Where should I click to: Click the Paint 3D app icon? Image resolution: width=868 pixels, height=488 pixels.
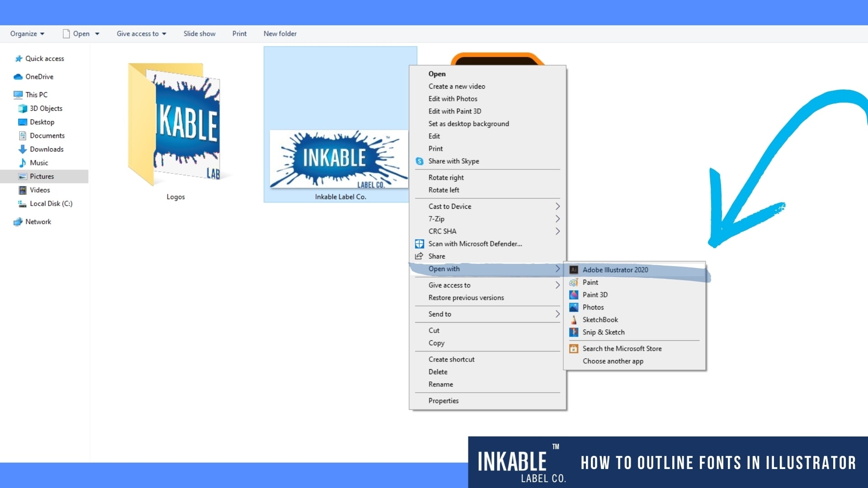[x=574, y=295]
